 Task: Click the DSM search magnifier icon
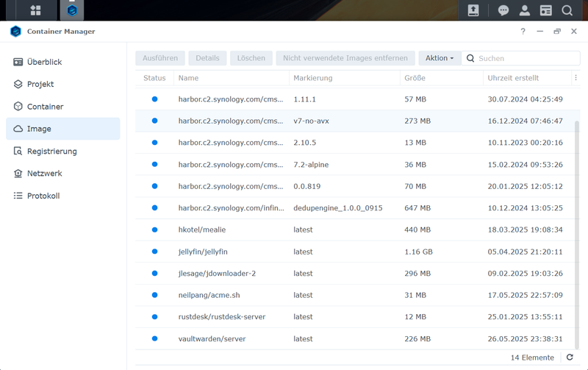point(567,10)
